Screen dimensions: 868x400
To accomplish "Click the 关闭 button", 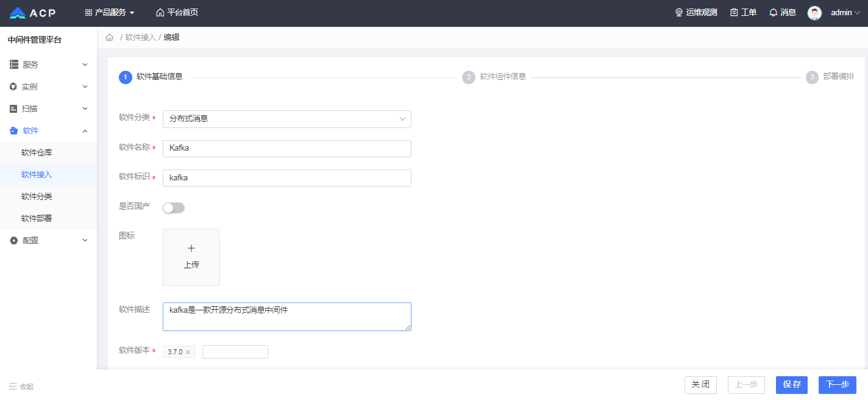I will (700, 385).
